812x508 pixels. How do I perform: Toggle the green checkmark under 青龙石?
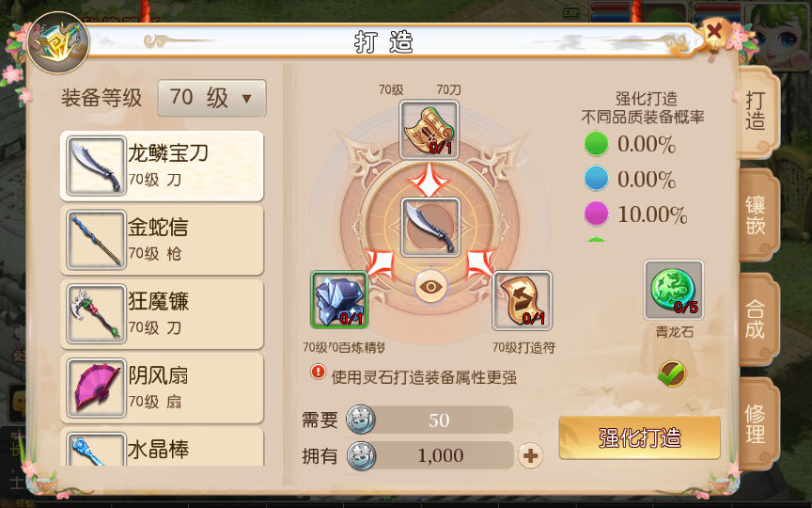(x=672, y=373)
